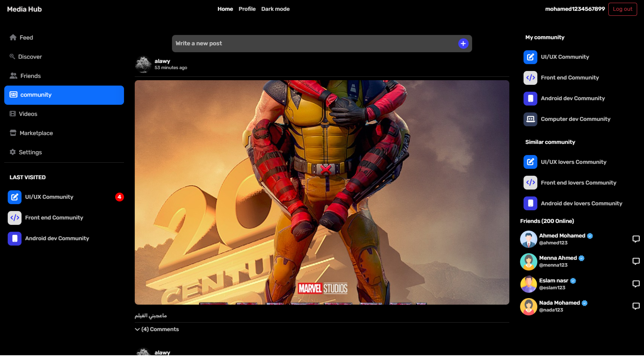Viewport: 644px width, 356px height.
Task: Open Settings from the sidebar
Action: click(x=30, y=152)
